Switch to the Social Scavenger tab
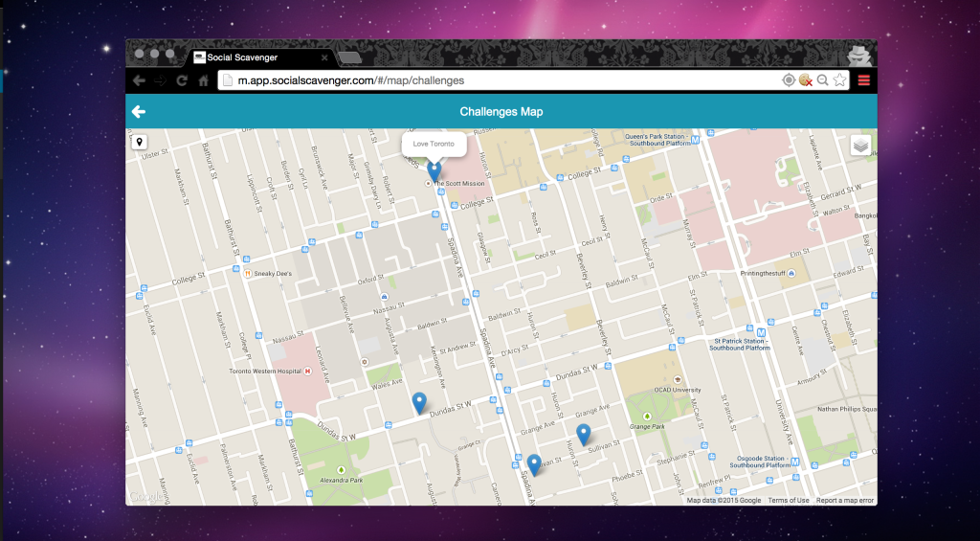This screenshot has height=541, width=980. [260, 57]
